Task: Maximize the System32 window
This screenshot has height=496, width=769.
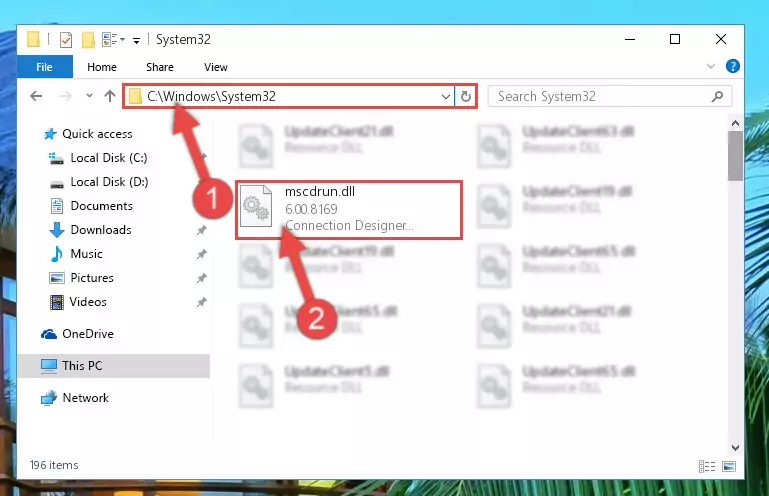Action: click(x=675, y=39)
